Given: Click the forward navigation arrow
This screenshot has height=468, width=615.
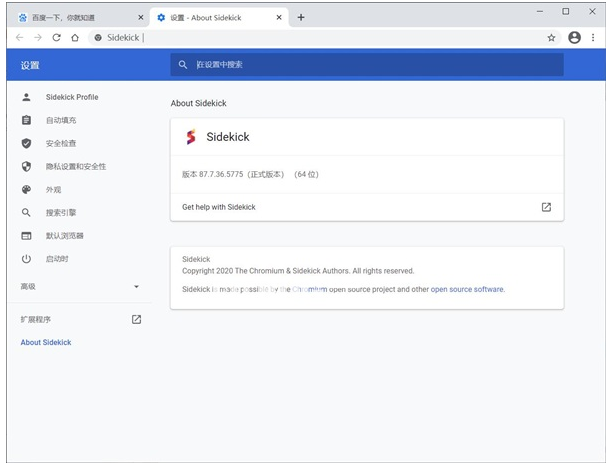Looking at the screenshot, I should (x=38, y=38).
